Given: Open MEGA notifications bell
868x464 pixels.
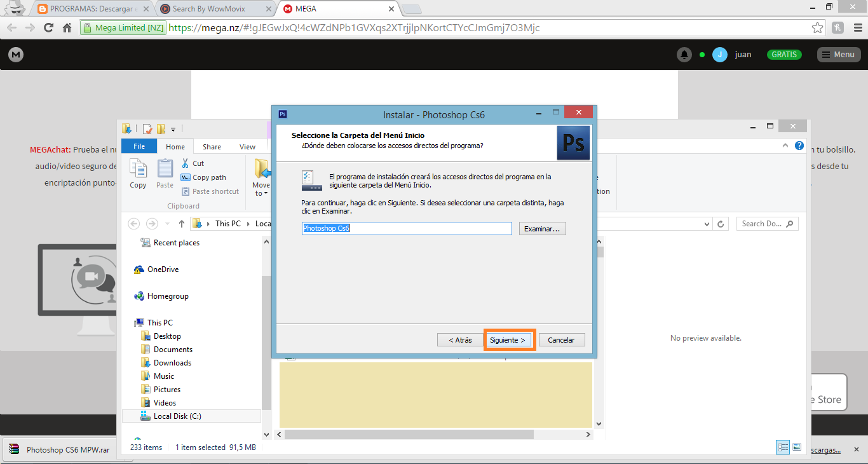Looking at the screenshot, I should pos(684,55).
